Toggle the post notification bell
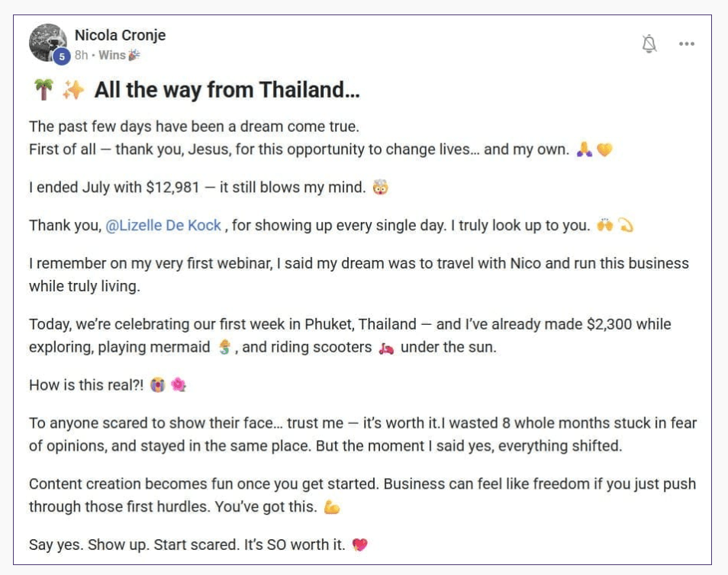 pyautogui.click(x=649, y=44)
